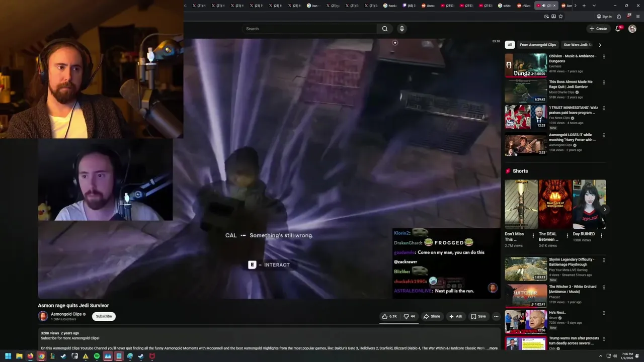The height and width of the screenshot is (362, 644).
Task: Click the Share button under the video
Action: coord(432,316)
